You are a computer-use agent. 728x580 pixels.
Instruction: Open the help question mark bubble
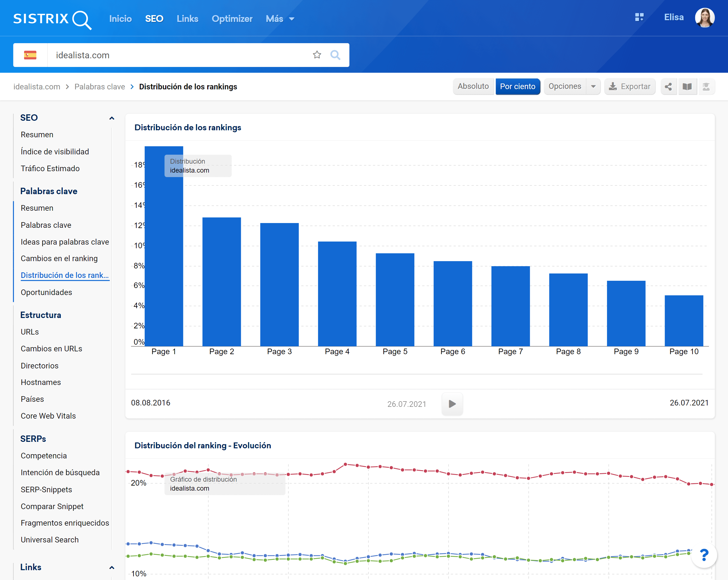click(x=704, y=555)
